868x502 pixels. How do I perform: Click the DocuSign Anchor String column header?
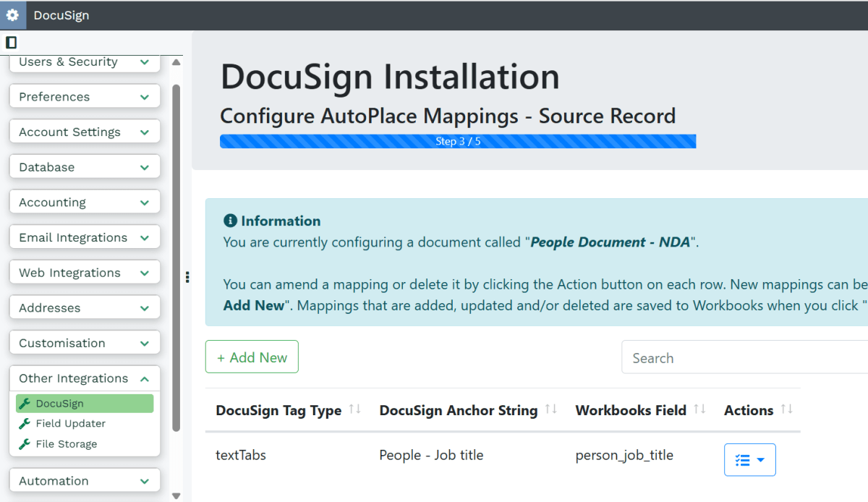click(x=459, y=411)
